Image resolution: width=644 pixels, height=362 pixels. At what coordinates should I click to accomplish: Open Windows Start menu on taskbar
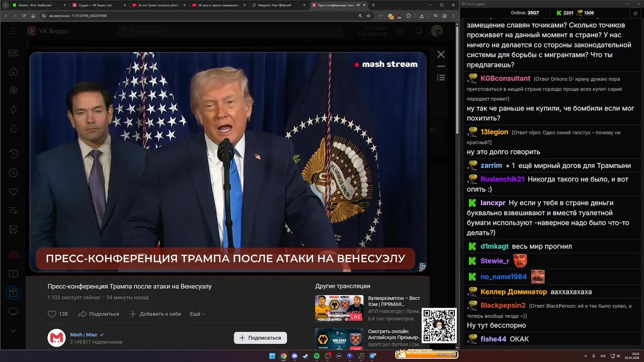tap(272, 356)
